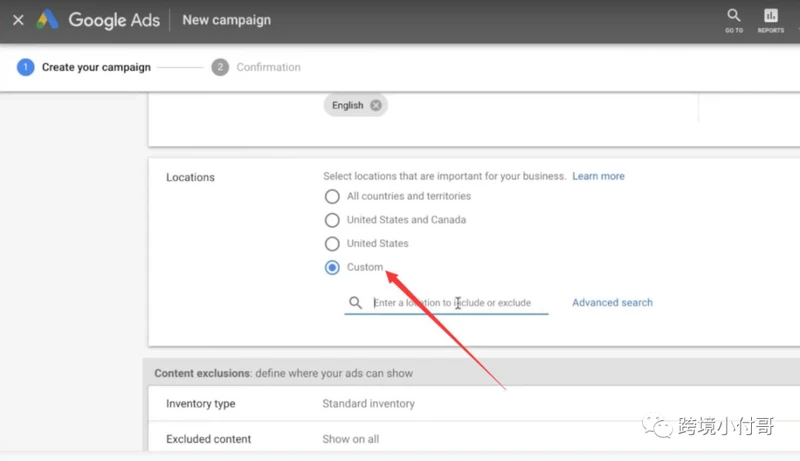Choose the United States radio option
Image resolution: width=800 pixels, height=461 pixels.
(332, 243)
